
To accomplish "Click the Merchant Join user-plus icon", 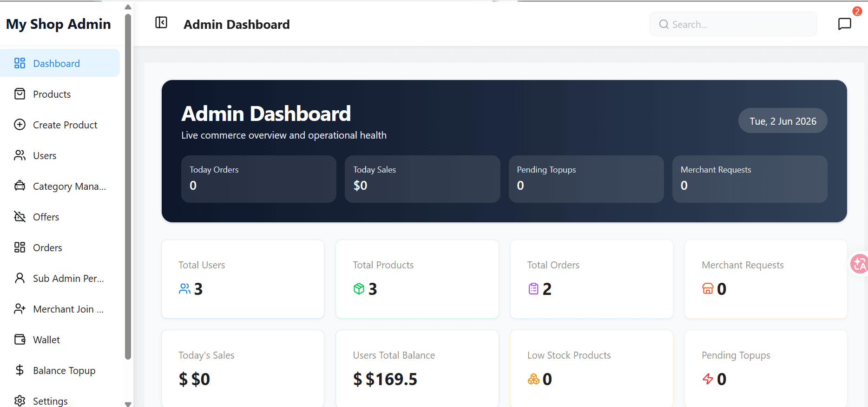I will (20, 309).
